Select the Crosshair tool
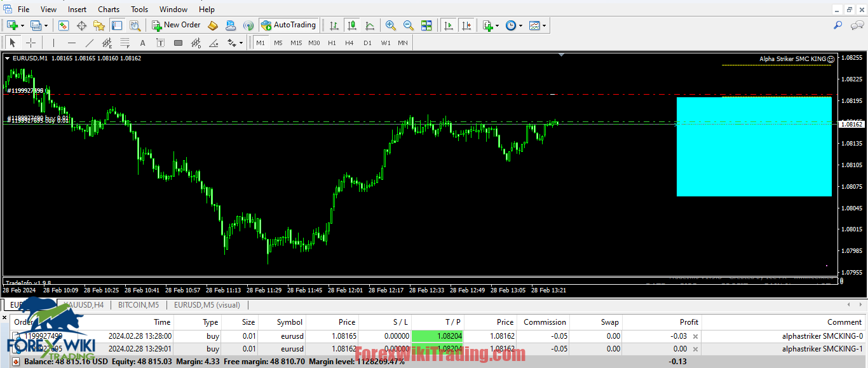Image resolution: width=868 pixels, height=368 pixels. 31,42
